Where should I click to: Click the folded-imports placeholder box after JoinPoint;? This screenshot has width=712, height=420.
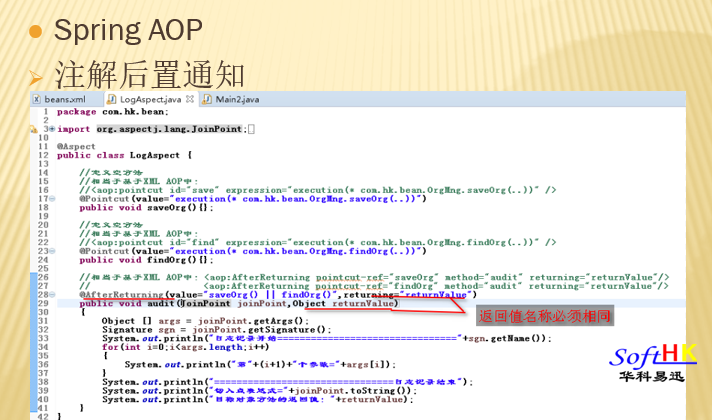click(251, 129)
